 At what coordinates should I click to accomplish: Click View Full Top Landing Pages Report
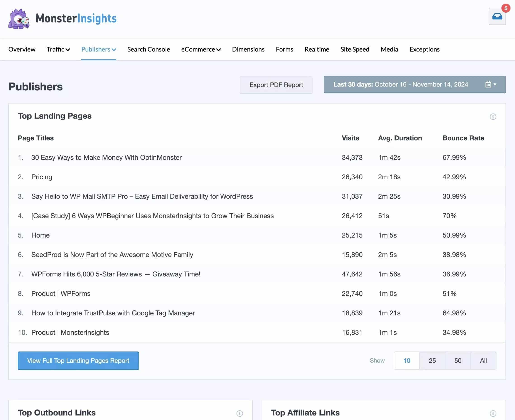pyautogui.click(x=78, y=361)
